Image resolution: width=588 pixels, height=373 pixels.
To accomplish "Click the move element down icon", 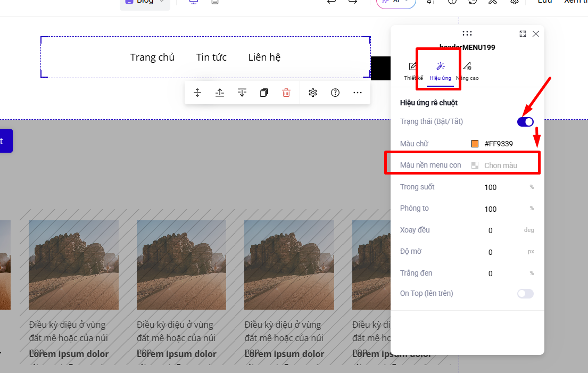I will coord(242,93).
